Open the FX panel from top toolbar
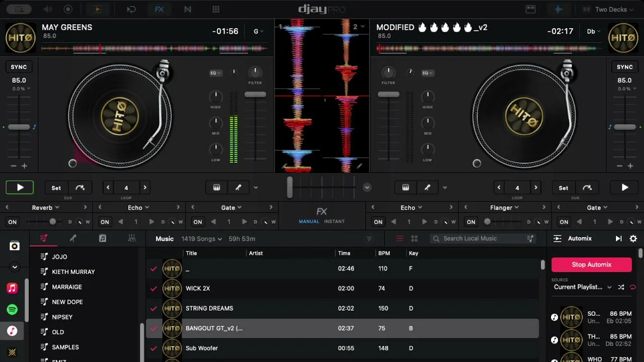644x362 pixels. [159, 10]
